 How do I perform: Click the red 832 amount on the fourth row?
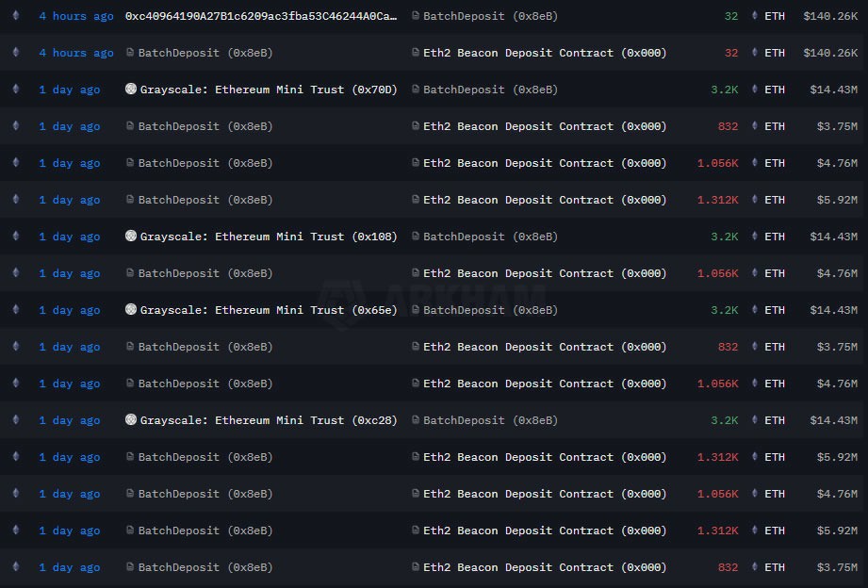click(727, 126)
